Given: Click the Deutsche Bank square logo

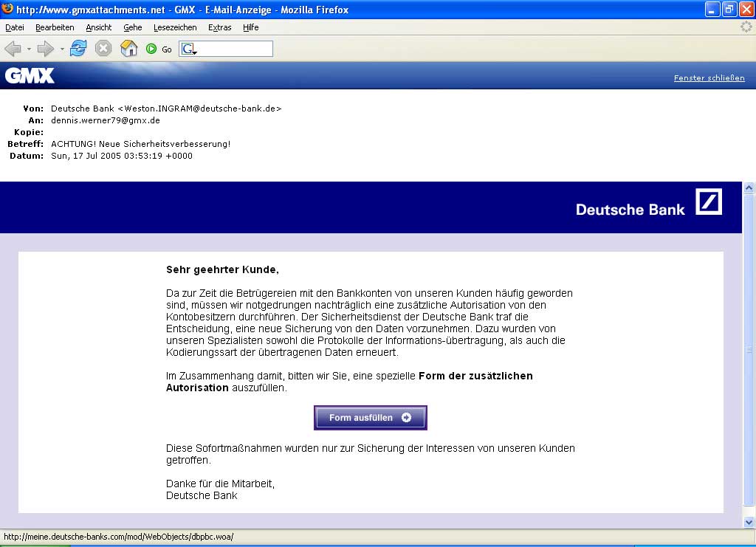Looking at the screenshot, I should pyautogui.click(x=709, y=202).
